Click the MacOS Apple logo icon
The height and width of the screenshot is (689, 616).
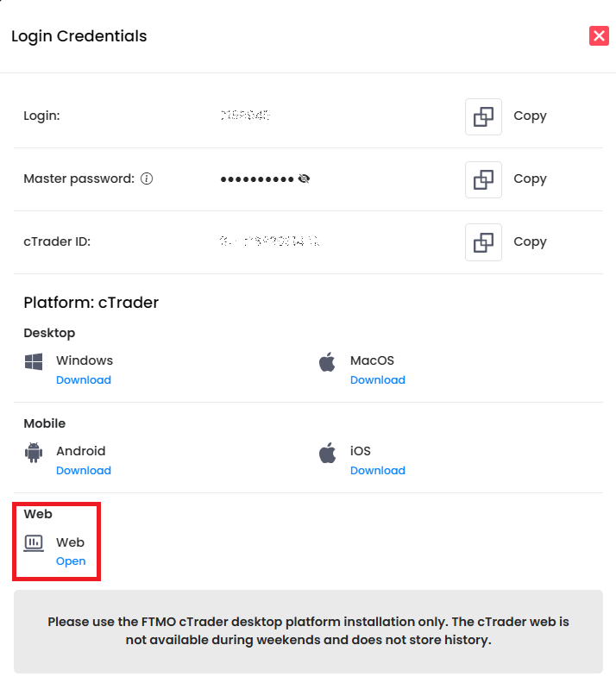tap(327, 362)
